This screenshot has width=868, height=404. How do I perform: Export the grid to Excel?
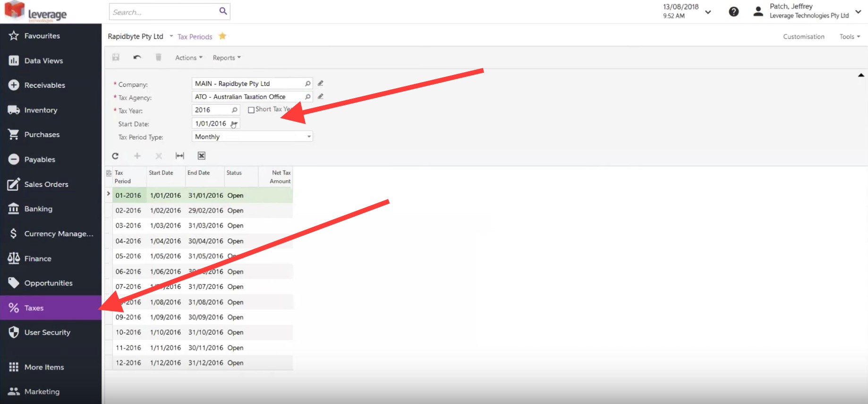tap(202, 156)
